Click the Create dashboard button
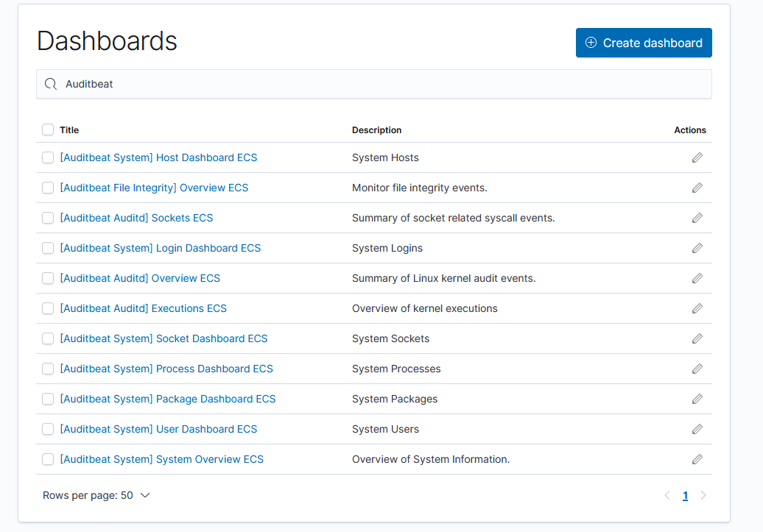This screenshot has width=763, height=532. click(644, 43)
